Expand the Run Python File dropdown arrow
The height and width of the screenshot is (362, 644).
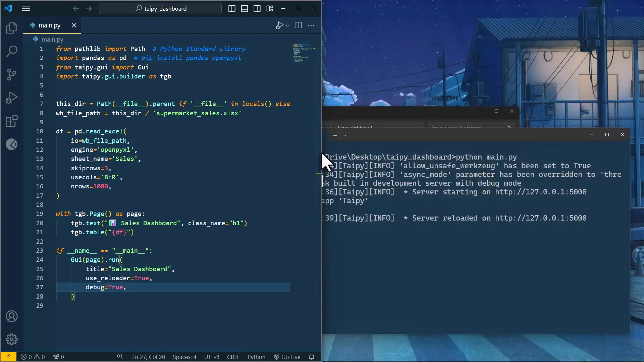pos(287,25)
